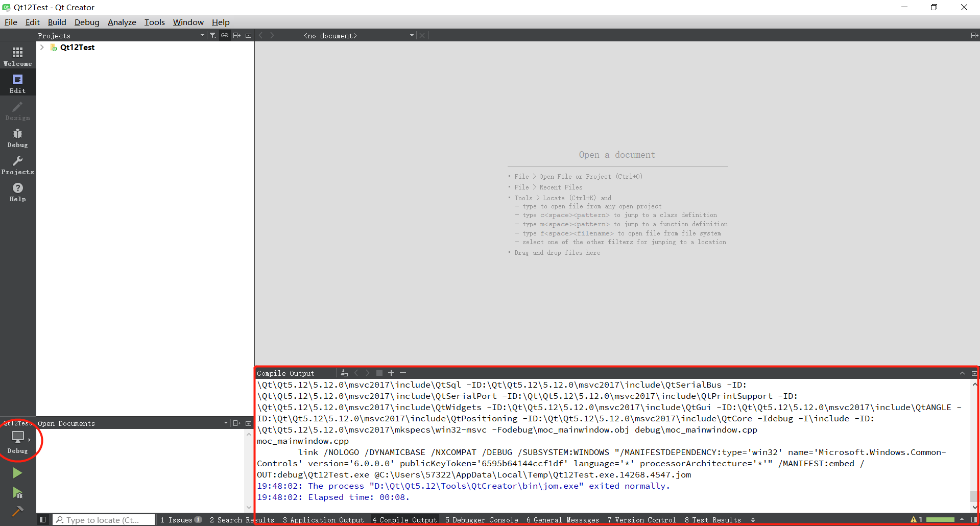Select the 4 Compile Output tab
The width and height of the screenshot is (980, 526).
pyautogui.click(x=404, y=519)
